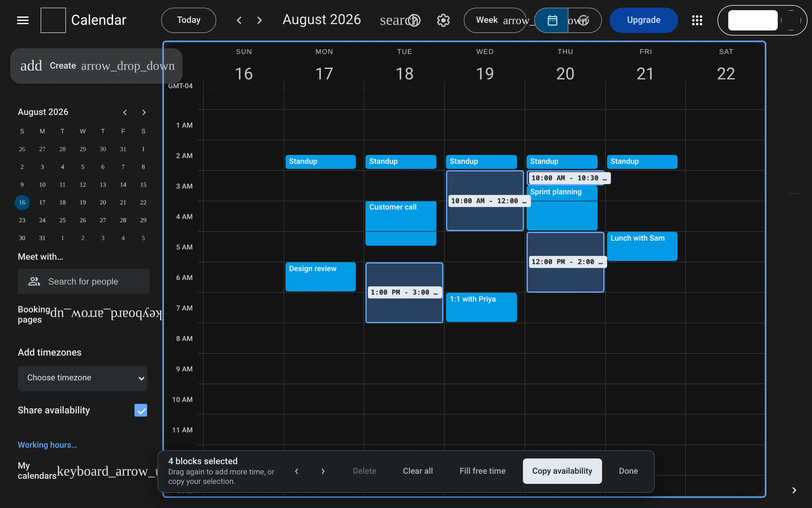The image size is (812, 508).
Task: Show next month in mini calendar
Action: pyautogui.click(x=144, y=112)
